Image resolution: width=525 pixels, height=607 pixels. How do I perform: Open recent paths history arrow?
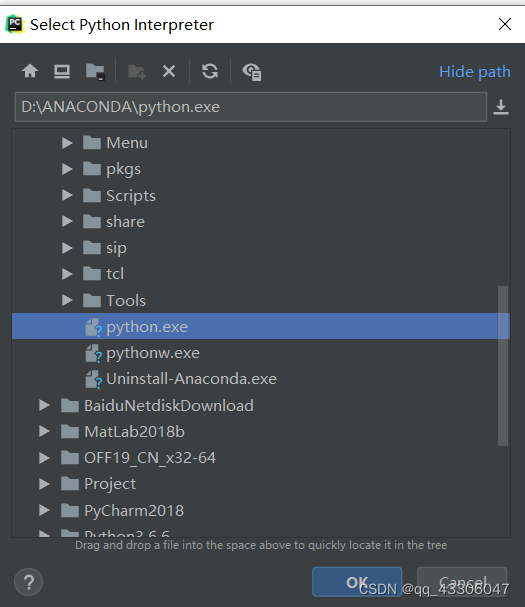pos(501,107)
